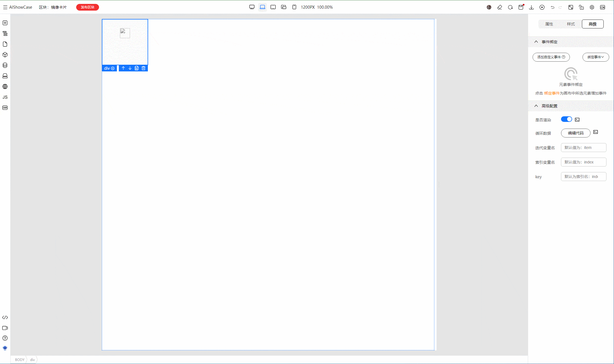Move selected div up with arrow icon
This screenshot has height=364, width=614.
coord(123,68)
